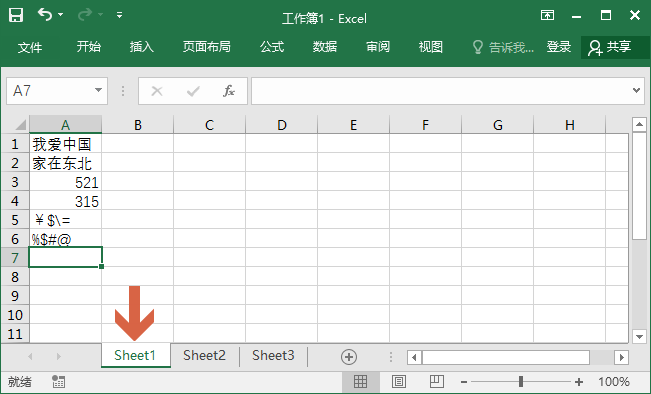Click the Insert Function fx icon

229,91
